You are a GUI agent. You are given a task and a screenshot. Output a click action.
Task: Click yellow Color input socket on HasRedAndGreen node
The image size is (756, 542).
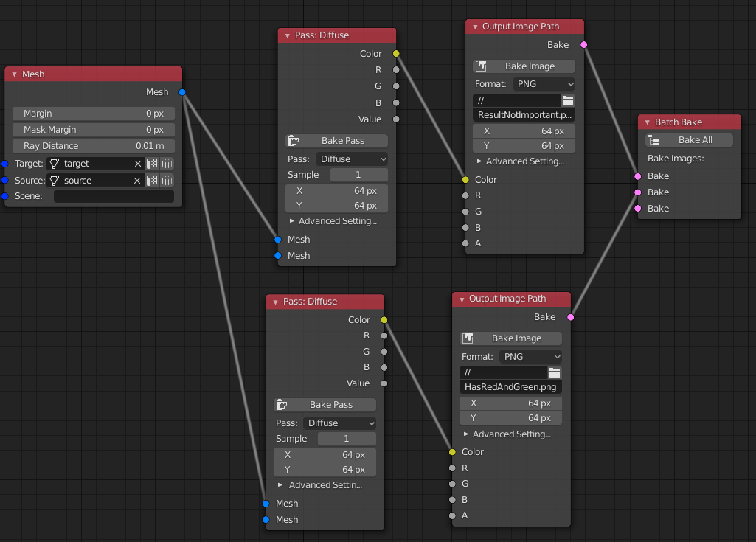click(452, 452)
